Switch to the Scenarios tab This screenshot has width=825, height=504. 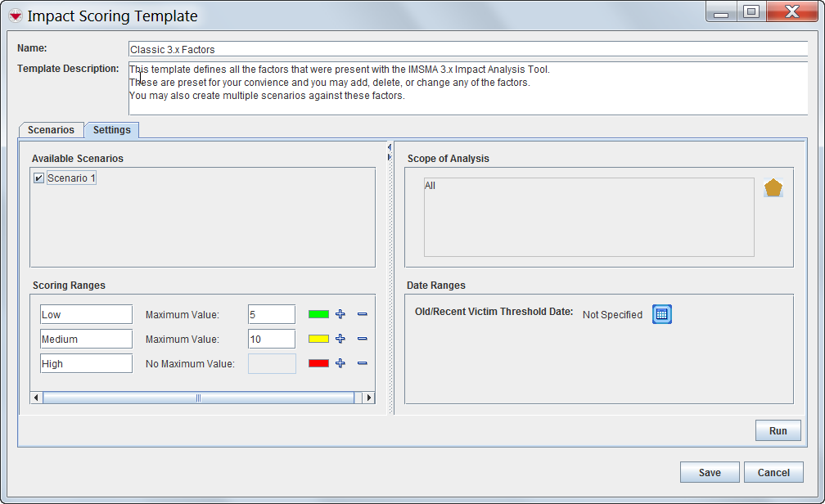tap(50, 129)
